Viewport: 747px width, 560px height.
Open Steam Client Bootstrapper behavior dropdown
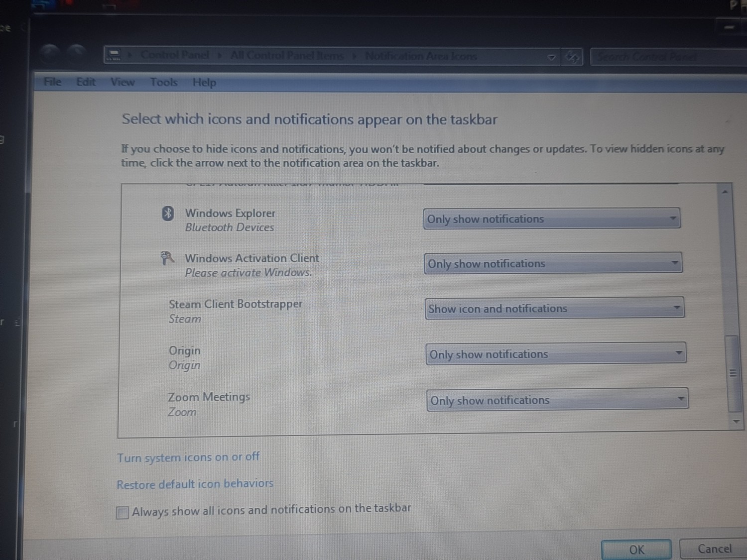pyautogui.click(x=554, y=308)
